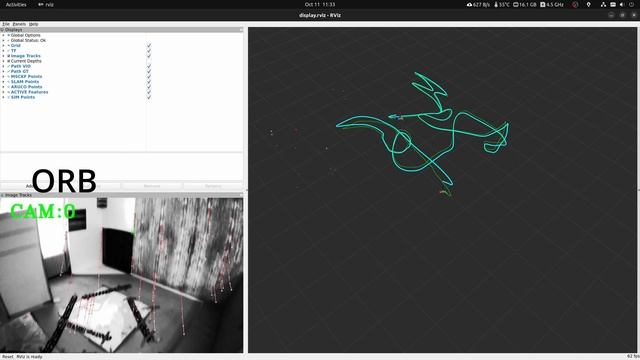Open the wired network status icon
Image resolution: width=640 pixels, height=360 pixels.
coord(603,4)
